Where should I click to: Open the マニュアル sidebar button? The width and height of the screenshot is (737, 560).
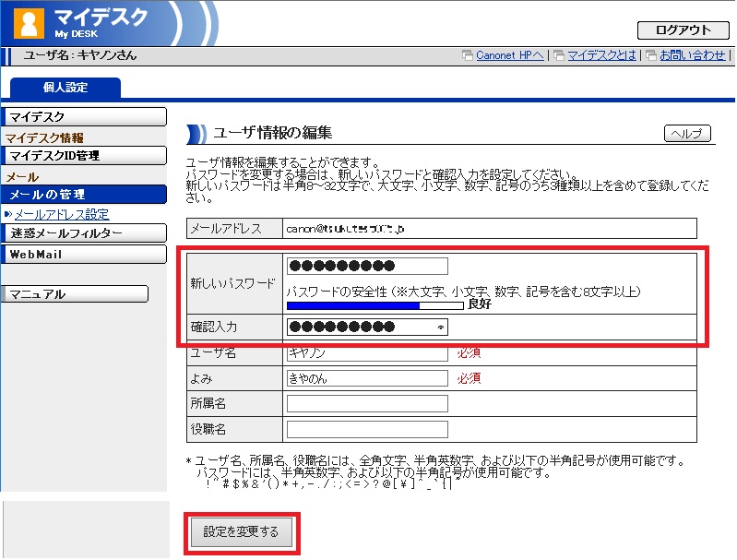click(x=75, y=294)
